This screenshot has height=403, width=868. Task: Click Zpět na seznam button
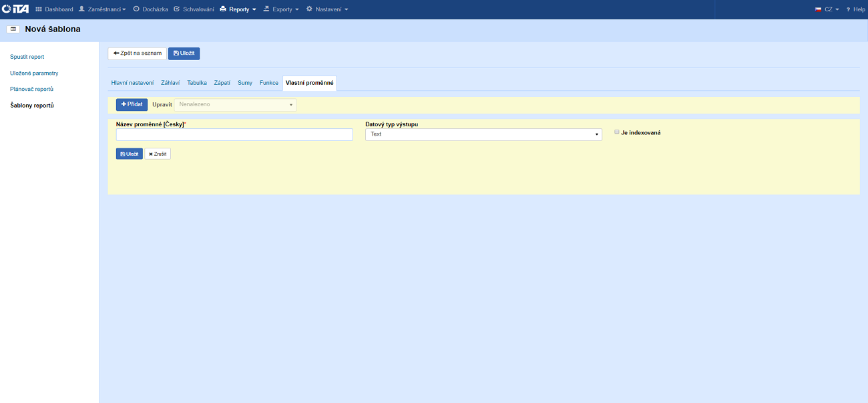coord(137,53)
